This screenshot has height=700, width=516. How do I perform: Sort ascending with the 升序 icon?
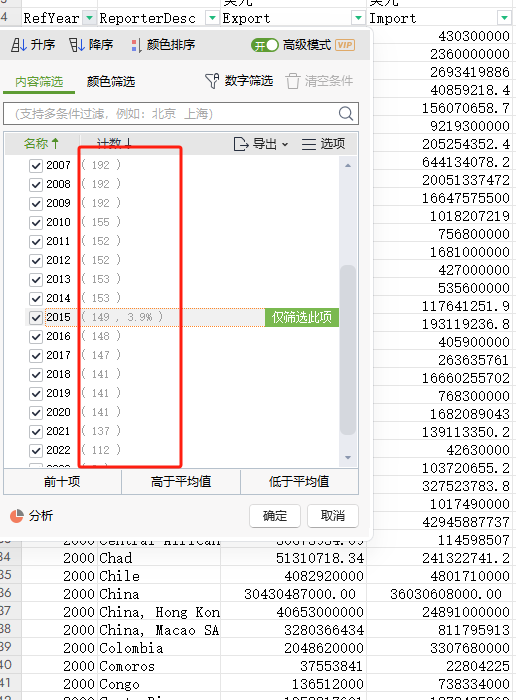coord(19,45)
